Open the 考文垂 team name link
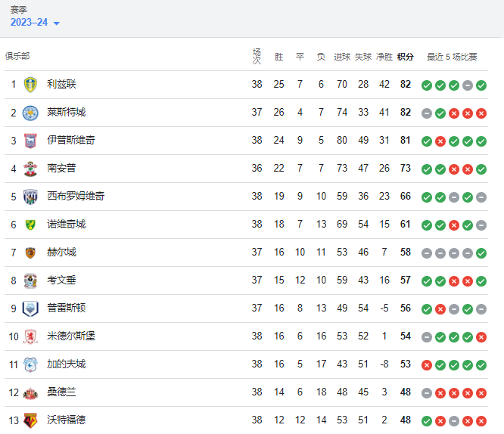The image size is (504, 434). [61, 280]
